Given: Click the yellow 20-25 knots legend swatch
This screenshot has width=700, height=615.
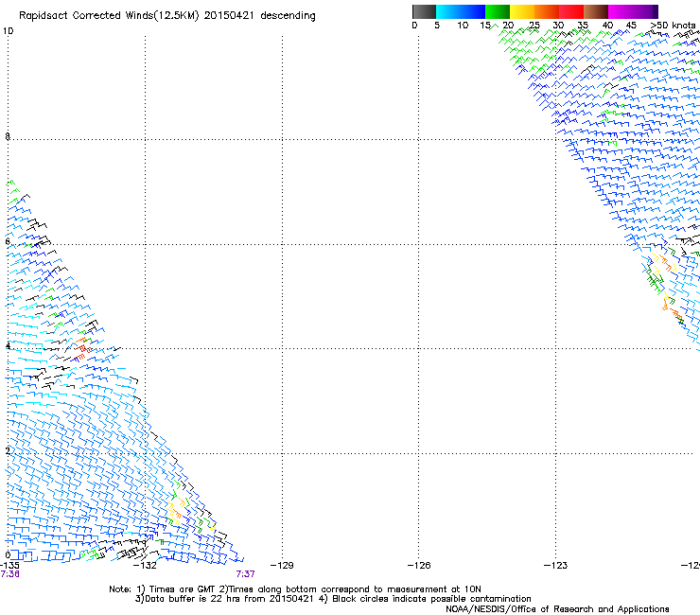Looking at the screenshot, I should (522, 11).
